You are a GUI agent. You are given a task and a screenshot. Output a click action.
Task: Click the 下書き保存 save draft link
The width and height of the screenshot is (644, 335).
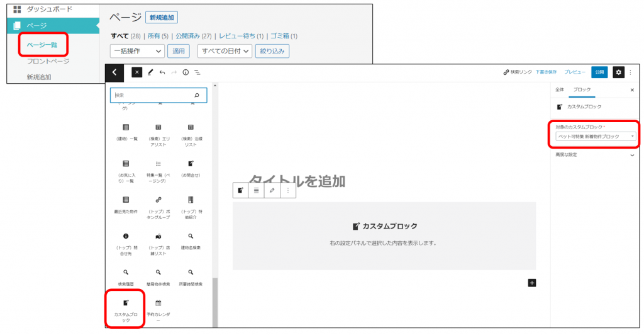[546, 72]
